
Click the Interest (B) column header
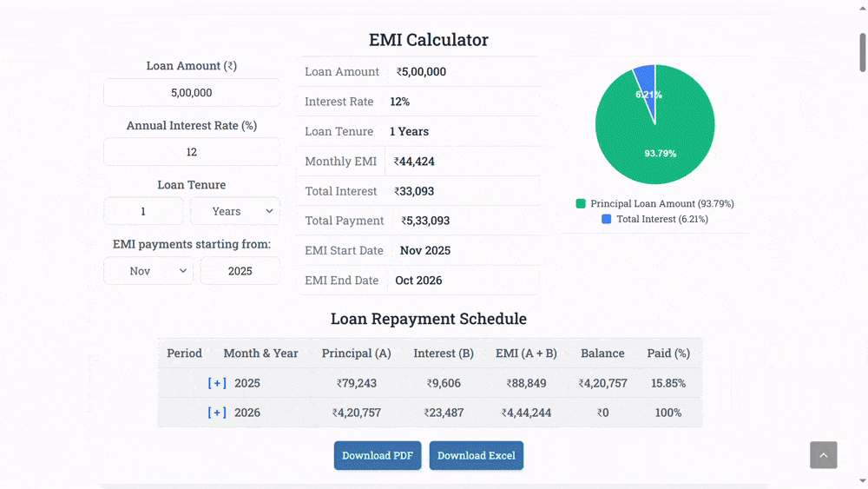[x=444, y=354]
